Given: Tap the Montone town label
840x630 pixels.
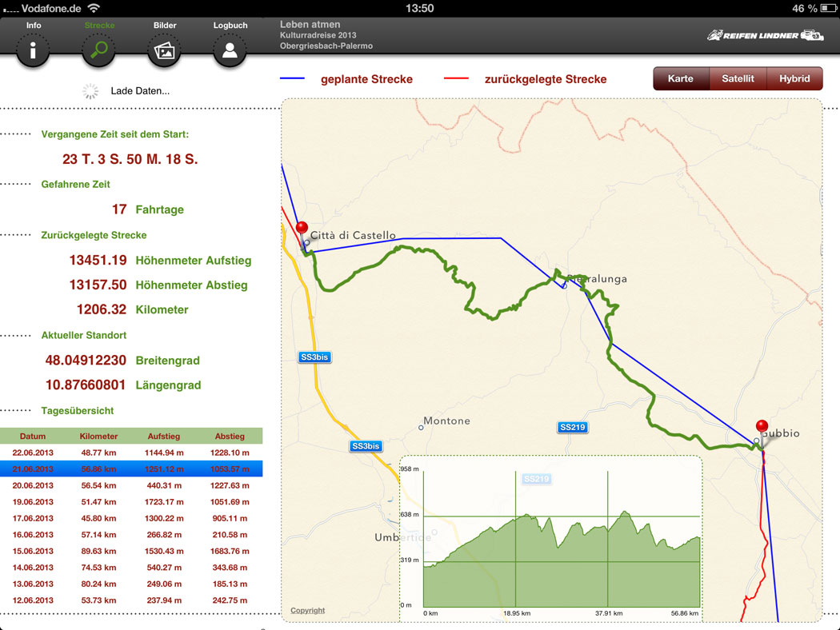Looking at the screenshot, I should (x=446, y=421).
